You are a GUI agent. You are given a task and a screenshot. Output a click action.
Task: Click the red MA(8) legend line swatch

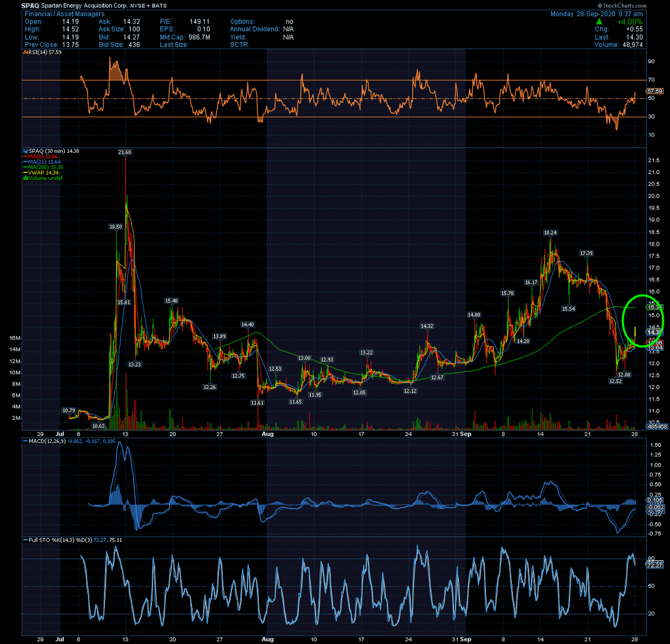24,157
